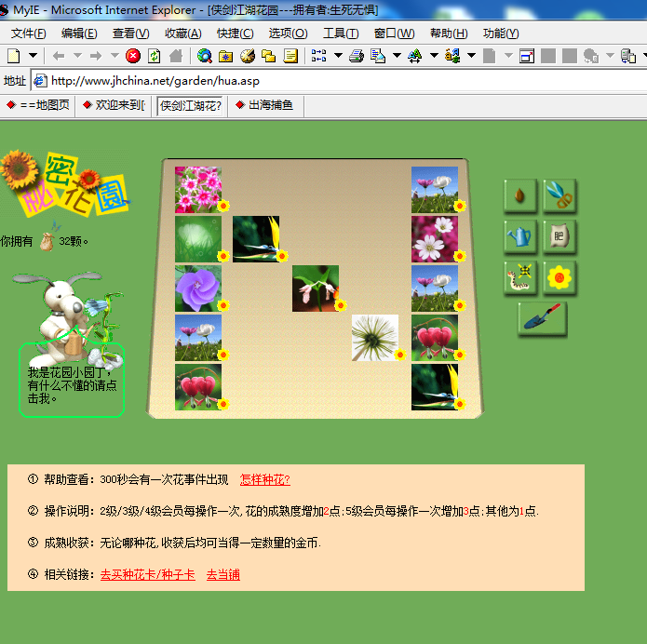
Task: Click the window arrangement tile icon
Action: click(x=318, y=55)
